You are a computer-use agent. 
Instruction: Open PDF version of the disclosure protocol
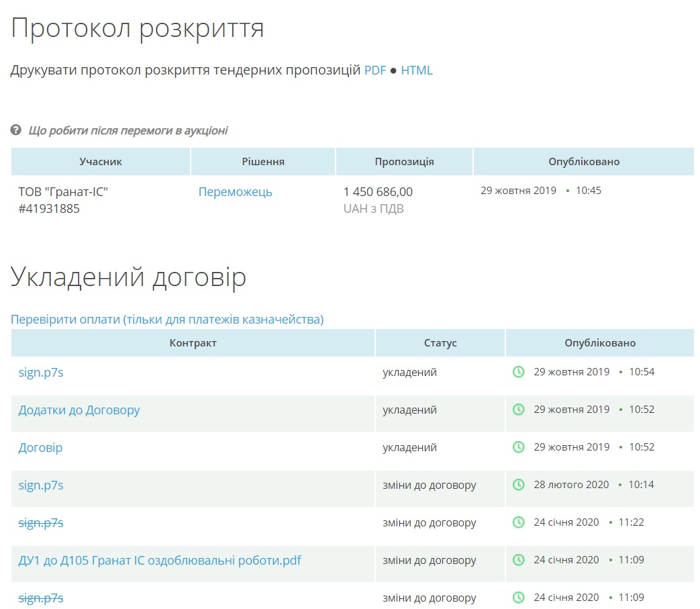[375, 71]
